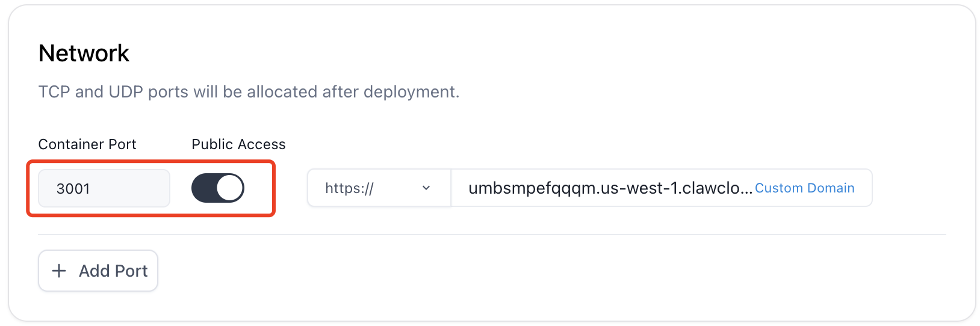The image size is (980, 326).
Task: Click the plus icon in Add Port
Action: pos(59,271)
